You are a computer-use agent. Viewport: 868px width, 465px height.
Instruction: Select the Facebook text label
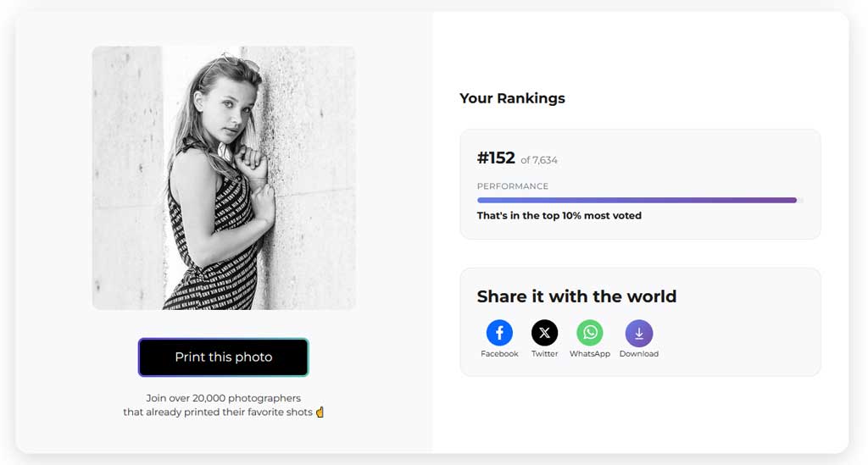coord(499,354)
